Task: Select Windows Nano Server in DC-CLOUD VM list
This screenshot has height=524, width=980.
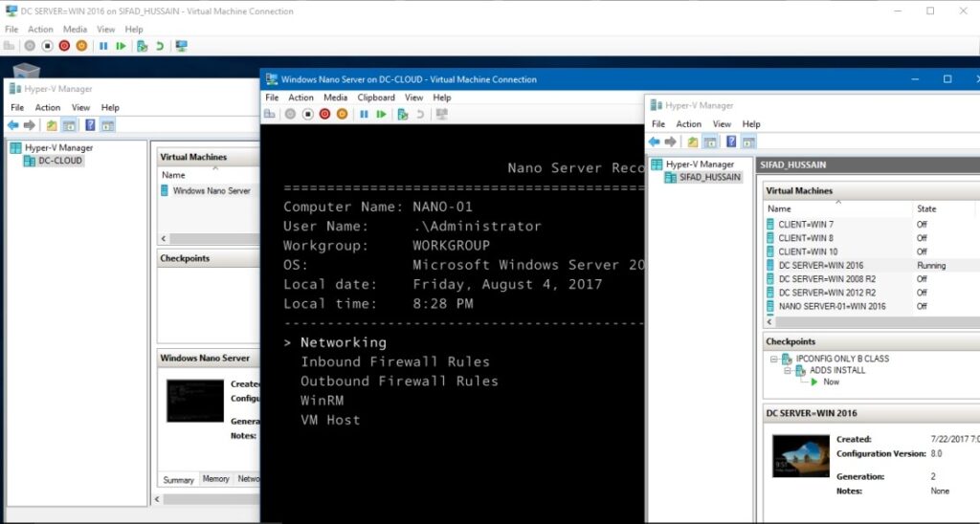Action: [x=209, y=190]
